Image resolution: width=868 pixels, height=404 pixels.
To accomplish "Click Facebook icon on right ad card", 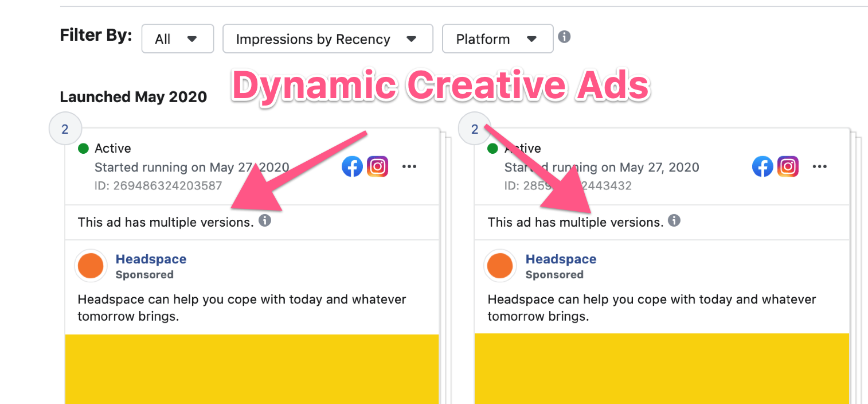I will tap(763, 167).
